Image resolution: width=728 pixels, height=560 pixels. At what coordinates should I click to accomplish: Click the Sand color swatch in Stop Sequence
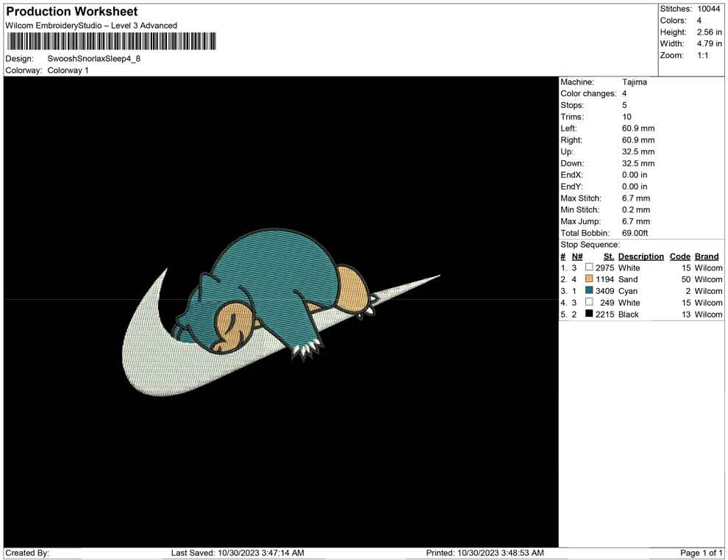[589, 279]
